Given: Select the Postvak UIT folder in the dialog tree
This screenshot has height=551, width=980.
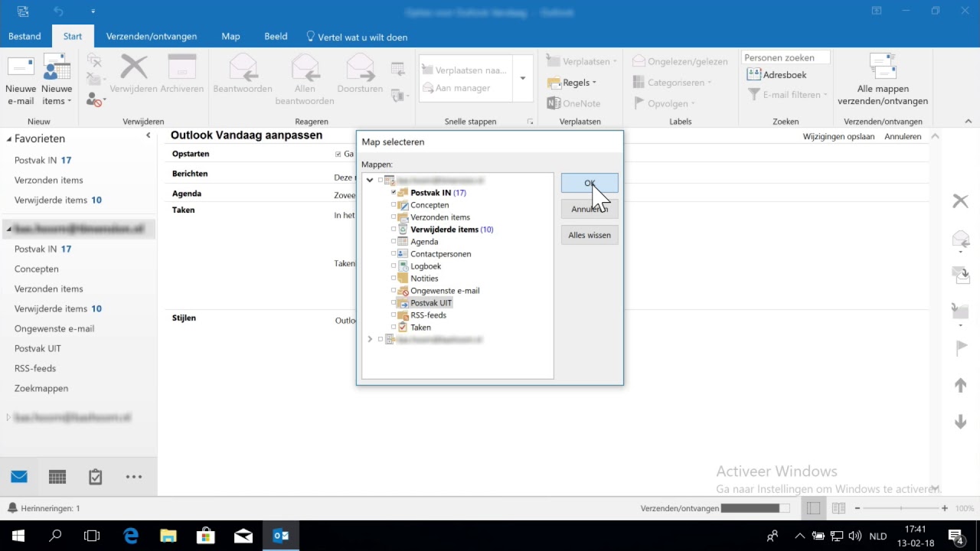Looking at the screenshot, I should (431, 303).
